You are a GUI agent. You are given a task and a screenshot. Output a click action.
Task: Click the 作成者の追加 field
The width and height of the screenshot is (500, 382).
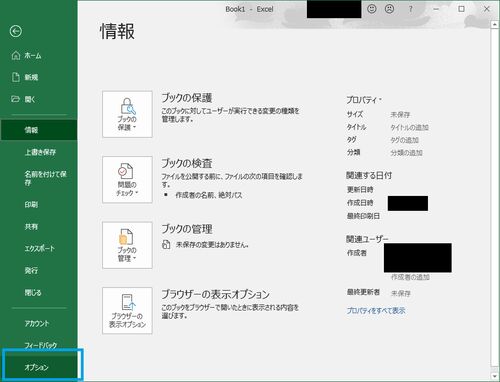pos(410,277)
